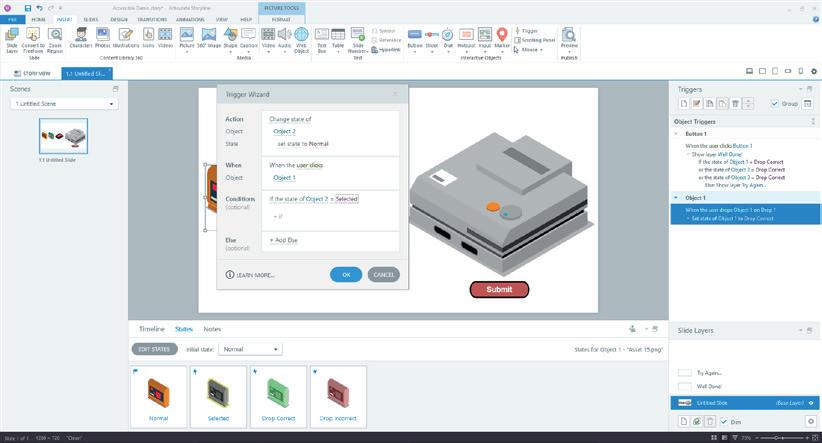
Task: Switch to the Timeline tab
Action: (152, 329)
